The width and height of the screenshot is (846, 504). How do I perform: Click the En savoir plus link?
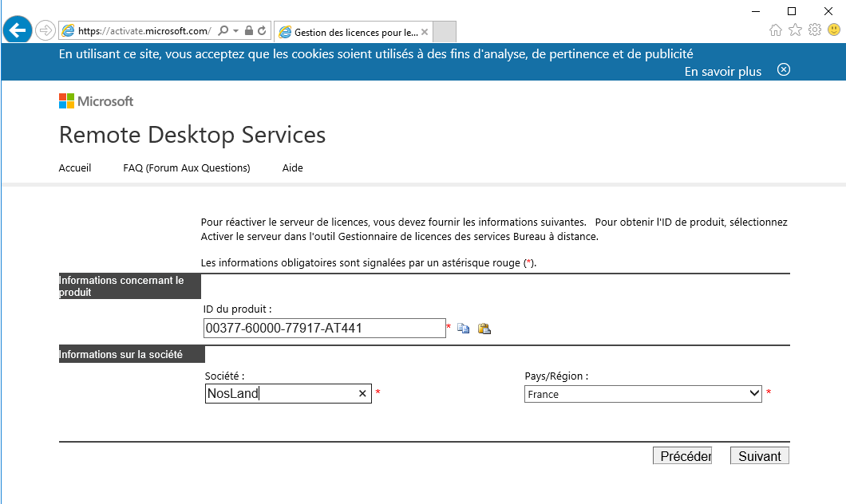(722, 72)
